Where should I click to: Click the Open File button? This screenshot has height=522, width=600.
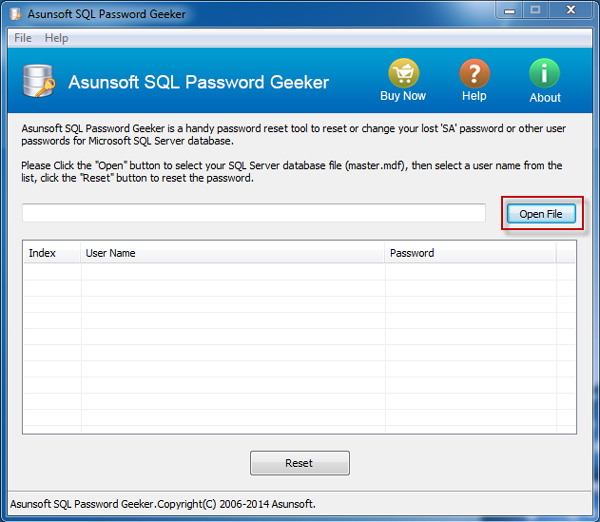(x=541, y=214)
